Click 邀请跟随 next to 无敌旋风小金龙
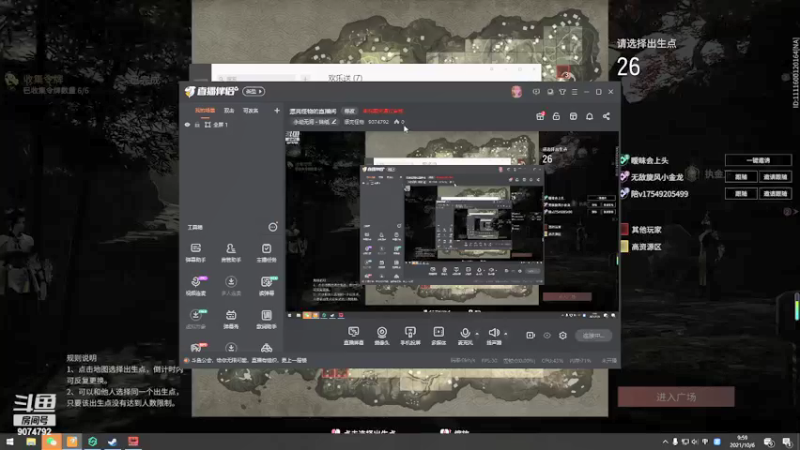The image size is (800, 450). 775,177
